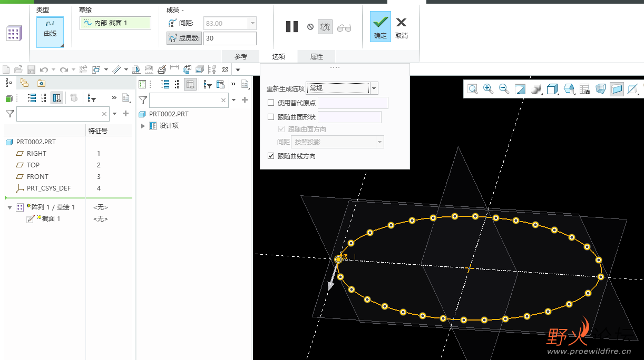
Task: Toggle the highlighted section display icon
Action: pos(617,89)
